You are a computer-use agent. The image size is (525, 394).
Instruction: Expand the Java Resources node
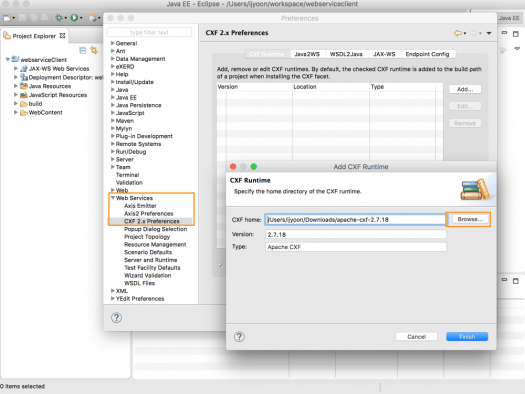click(x=15, y=86)
